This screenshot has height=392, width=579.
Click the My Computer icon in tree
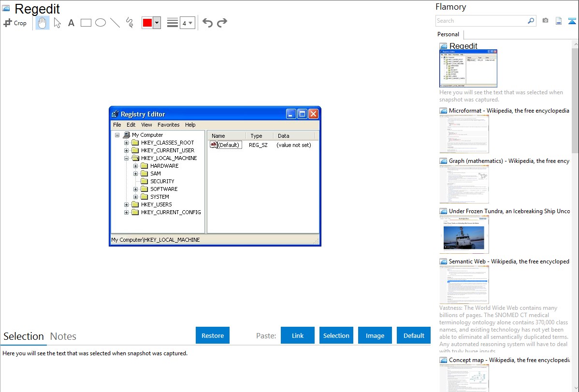(x=126, y=135)
